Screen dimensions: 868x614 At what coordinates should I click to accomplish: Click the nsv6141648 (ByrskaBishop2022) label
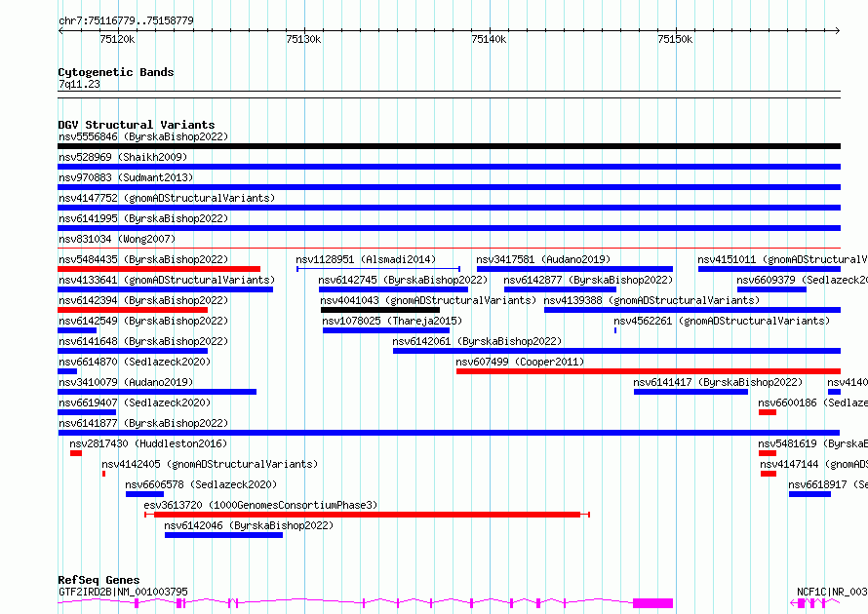[143, 341]
